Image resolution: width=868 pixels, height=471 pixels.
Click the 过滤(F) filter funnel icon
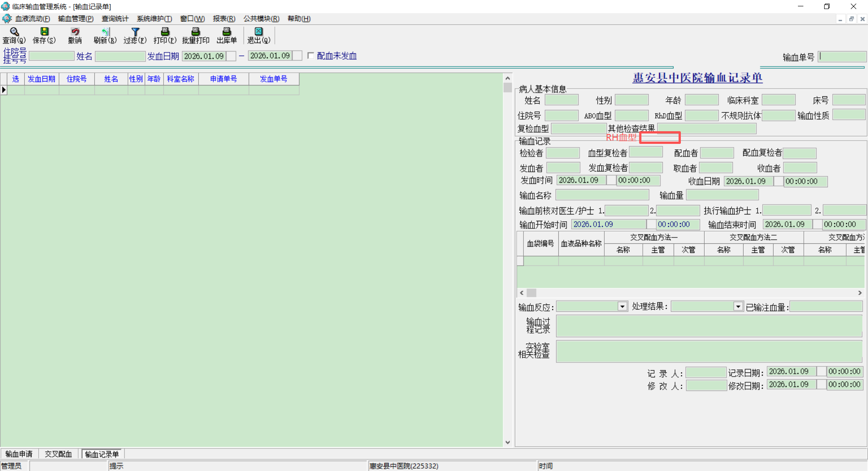click(135, 31)
